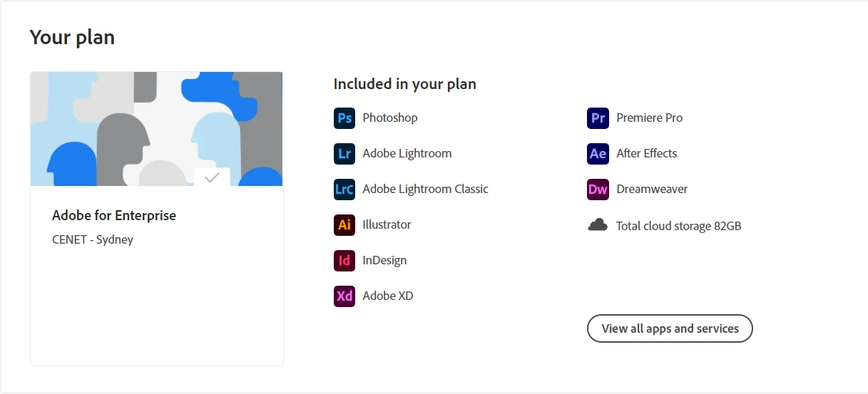The height and width of the screenshot is (394, 868).
Task: Click the Illustrator label
Action: tap(387, 224)
